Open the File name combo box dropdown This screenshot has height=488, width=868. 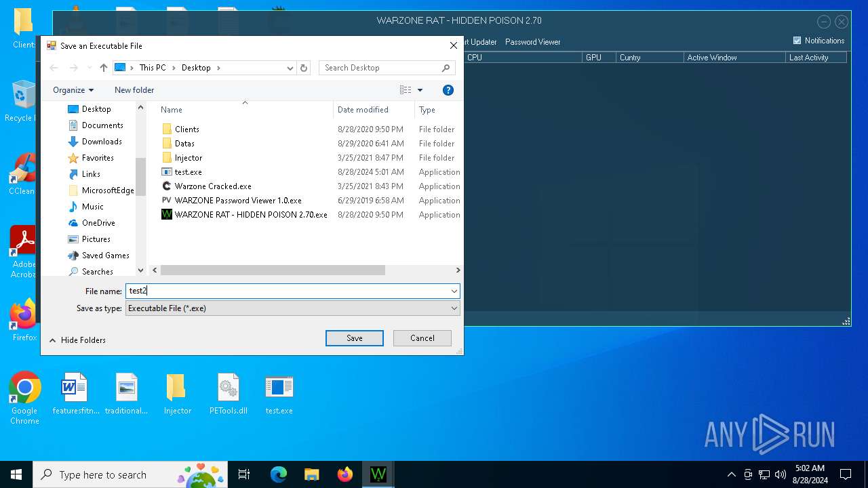(x=454, y=291)
